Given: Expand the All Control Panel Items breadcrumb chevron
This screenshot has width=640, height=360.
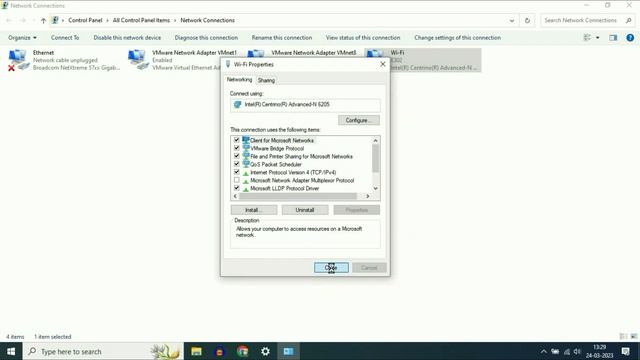Looking at the screenshot, I should (x=175, y=20).
